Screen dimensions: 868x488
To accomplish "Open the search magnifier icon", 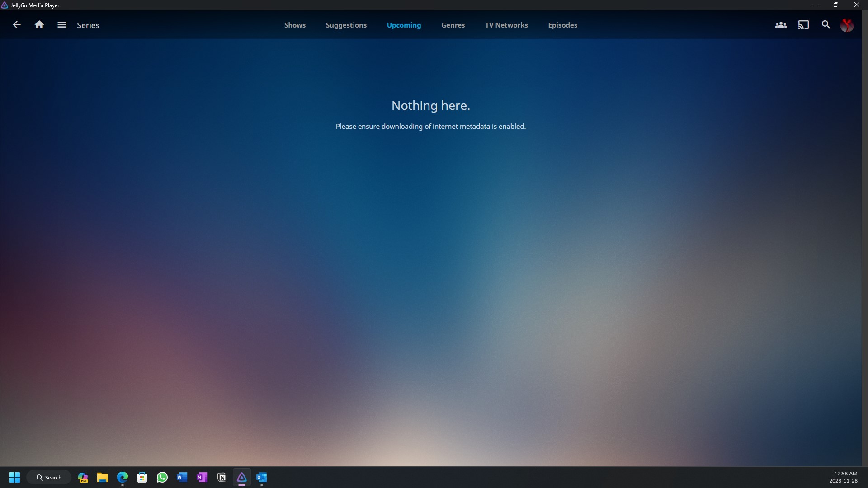I will pos(826,25).
